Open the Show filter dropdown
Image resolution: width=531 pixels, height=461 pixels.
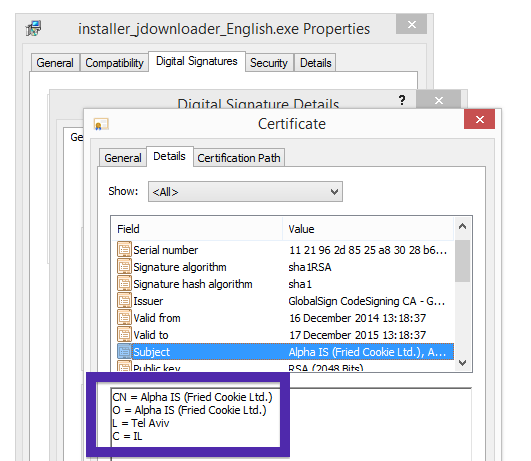pos(245,192)
